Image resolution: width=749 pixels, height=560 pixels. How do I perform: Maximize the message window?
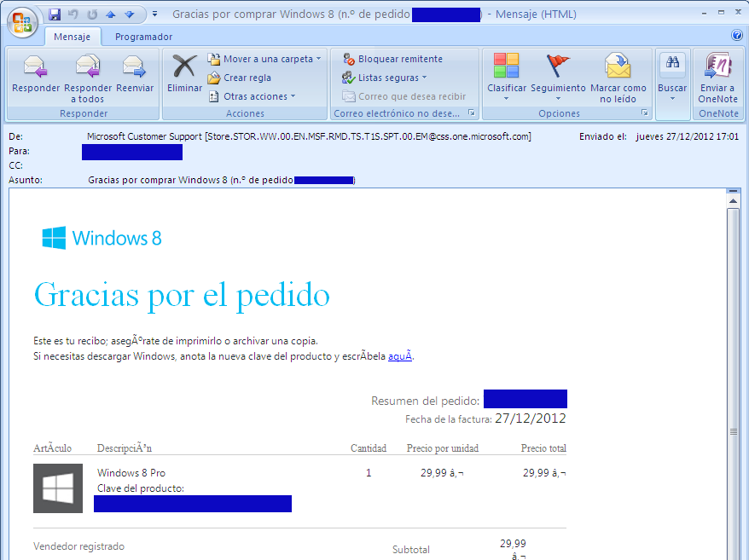[x=722, y=14]
